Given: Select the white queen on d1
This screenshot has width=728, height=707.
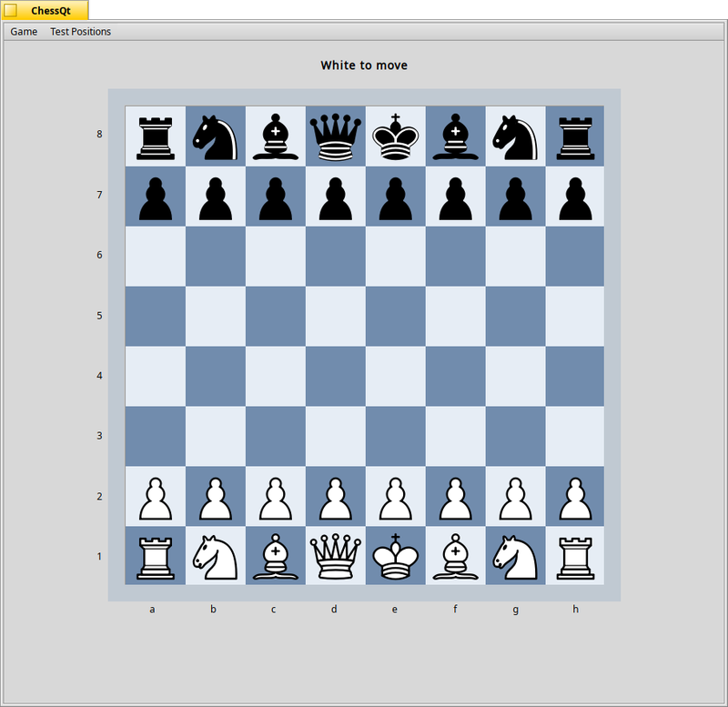Looking at the screenshot, I should [335, 556].
